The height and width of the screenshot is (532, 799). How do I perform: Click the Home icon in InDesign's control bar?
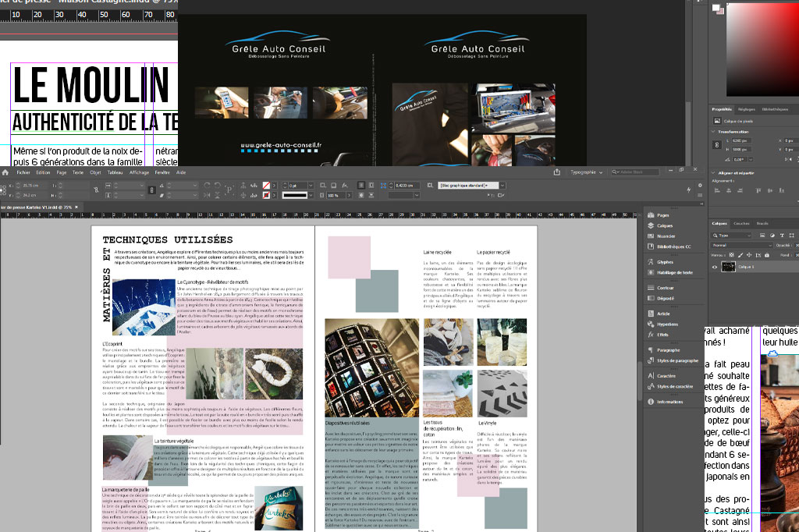click(6, 172)
